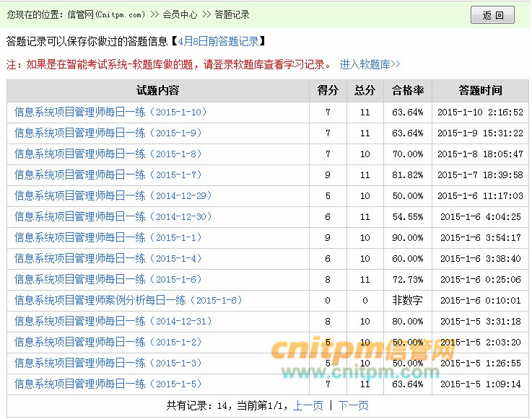This screenshot has height=419, width=532.
Task: Open the 2015-1-10 daily practice record
Action: pos(110,112)
